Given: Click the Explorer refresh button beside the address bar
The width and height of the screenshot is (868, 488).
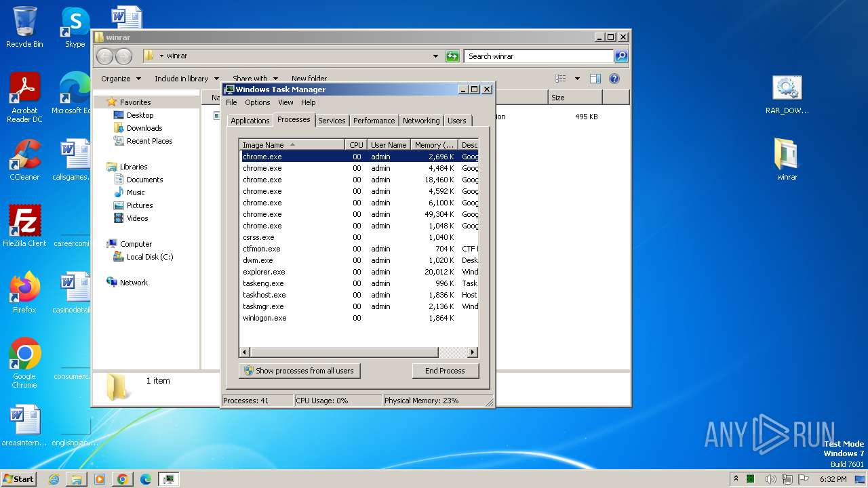Looking at the screenshot, I should tap(452, 56).
